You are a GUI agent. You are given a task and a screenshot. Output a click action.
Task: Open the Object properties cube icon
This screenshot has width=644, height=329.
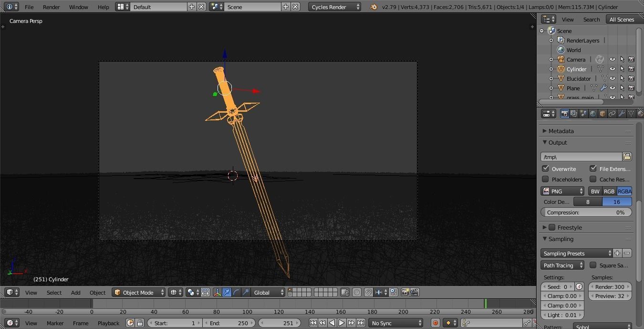tap(602, 113)
